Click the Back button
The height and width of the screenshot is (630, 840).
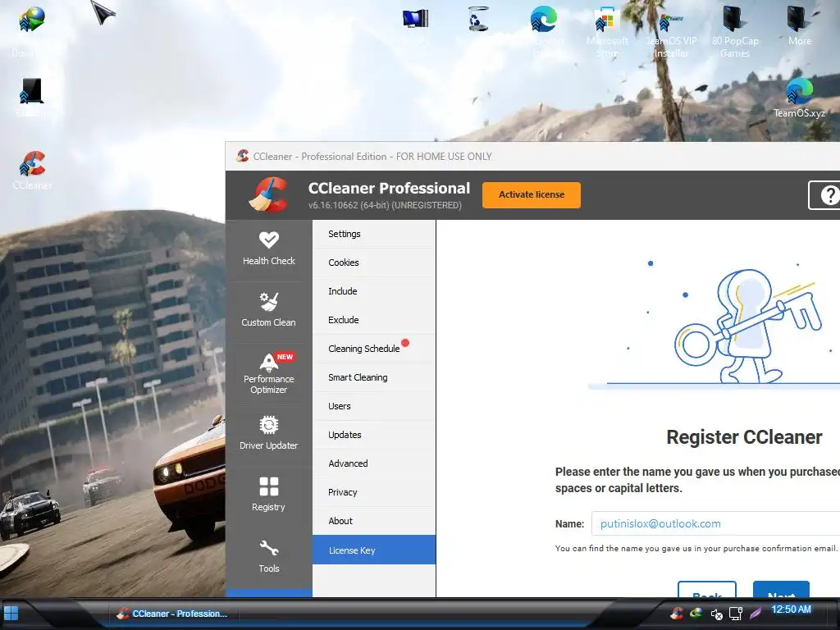pyautogui.click(x=706, y=589)
